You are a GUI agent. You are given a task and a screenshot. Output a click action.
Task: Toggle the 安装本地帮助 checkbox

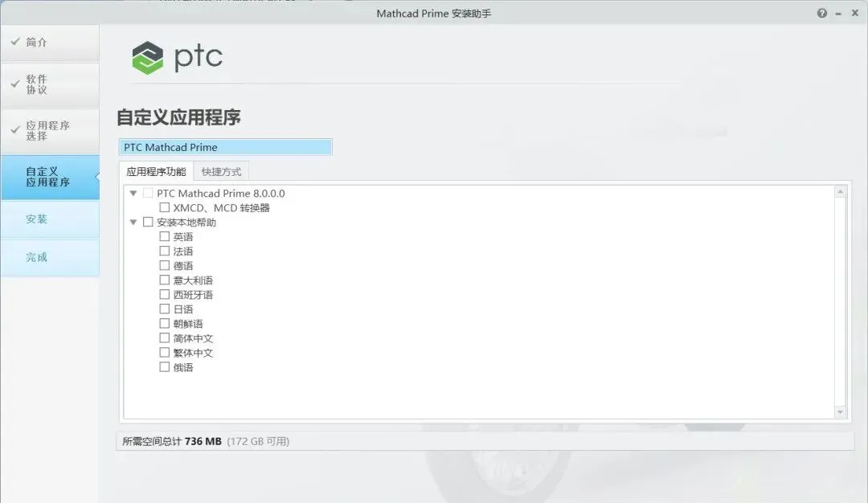[x=148, y=222]
